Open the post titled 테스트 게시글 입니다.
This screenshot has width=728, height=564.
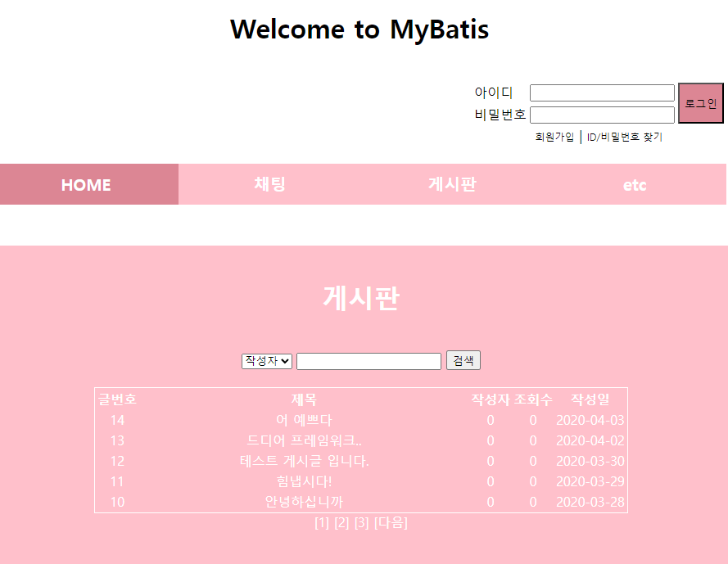pos(304,461)
